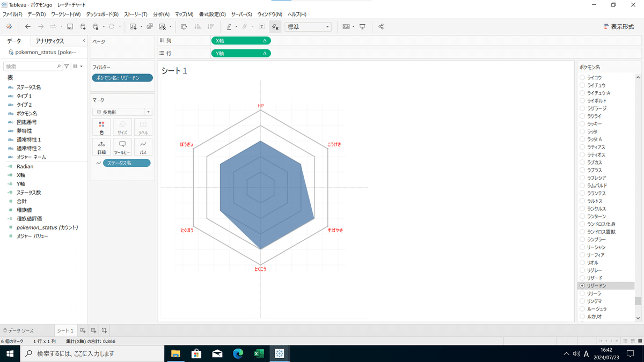Switch to データ ソース tab
The width and height of the screenshot is (644, 362).
[x=21, y=330]
